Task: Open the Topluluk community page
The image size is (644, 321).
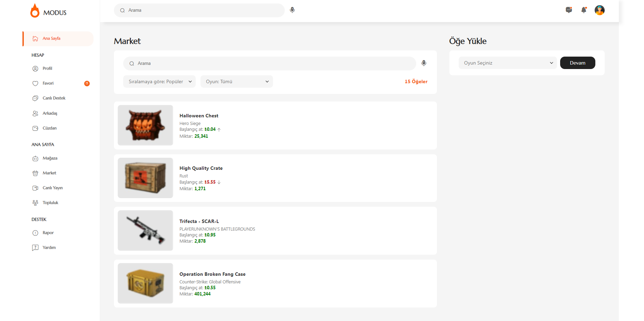Action: tap(50, 203)
